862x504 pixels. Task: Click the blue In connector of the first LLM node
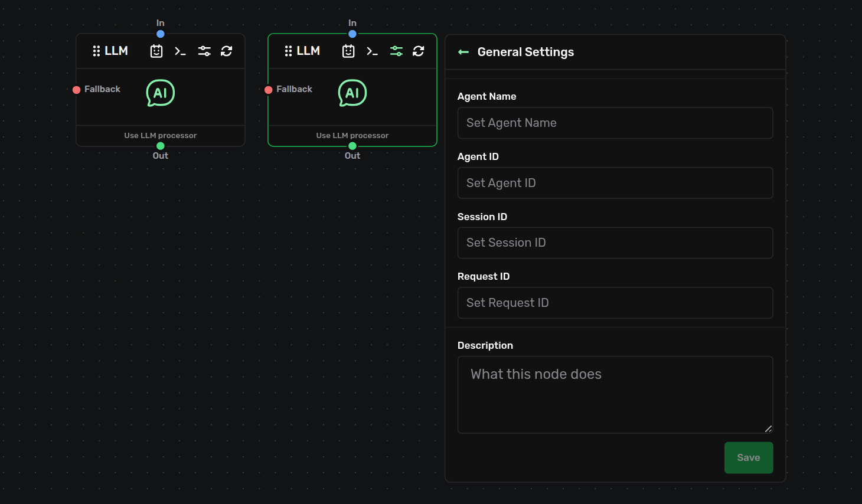tap(161, 34)
